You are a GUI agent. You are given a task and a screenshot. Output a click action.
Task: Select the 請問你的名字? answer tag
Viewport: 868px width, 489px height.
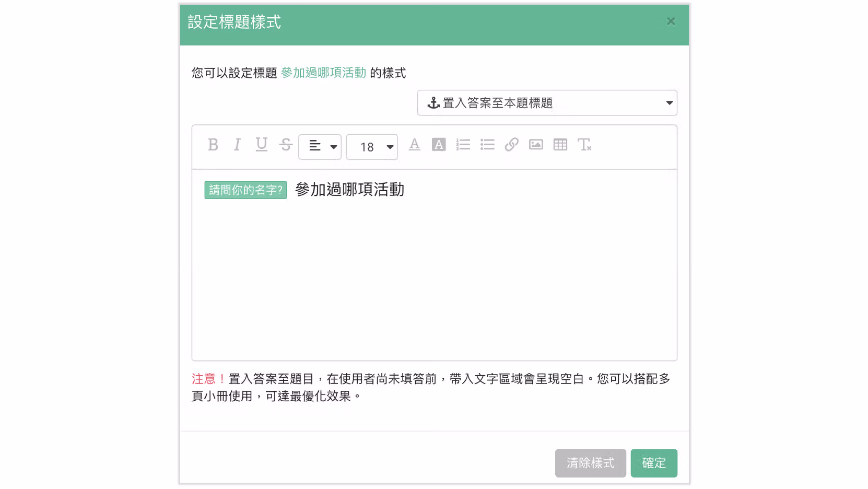(245, 190)
